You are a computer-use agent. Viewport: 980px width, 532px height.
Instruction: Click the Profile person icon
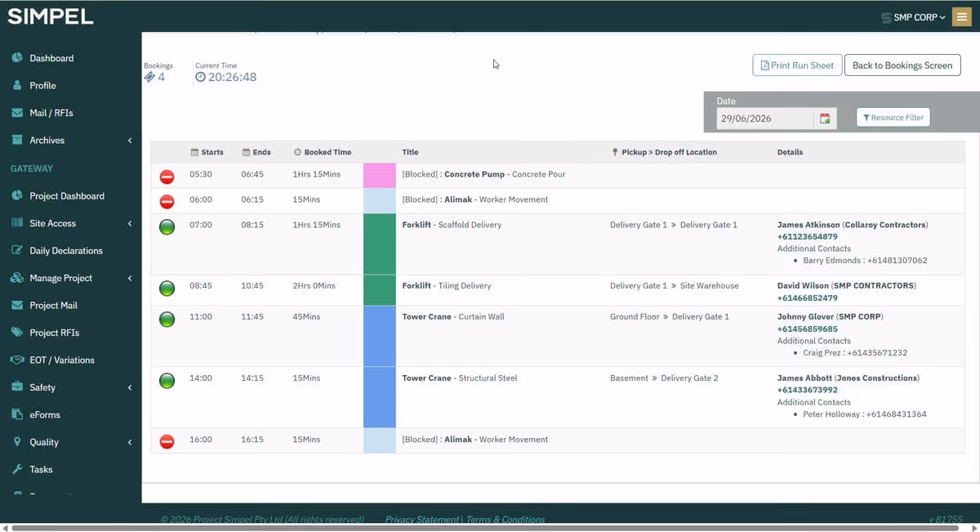pyautogui.click(x=17, y=85)
